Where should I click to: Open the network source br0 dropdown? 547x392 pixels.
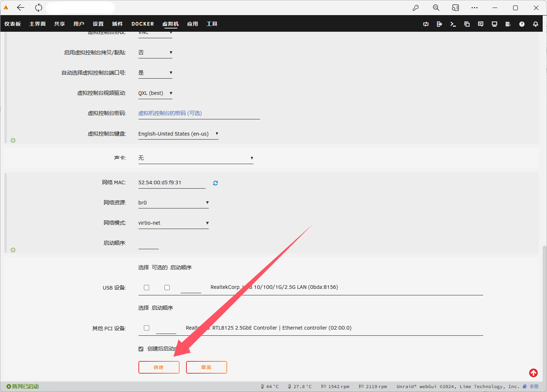click(x=173, y=203)
